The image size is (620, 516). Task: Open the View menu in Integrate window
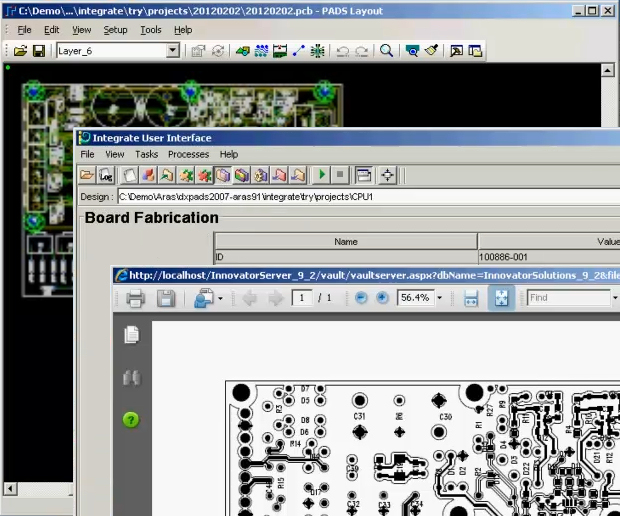[115, 154]
